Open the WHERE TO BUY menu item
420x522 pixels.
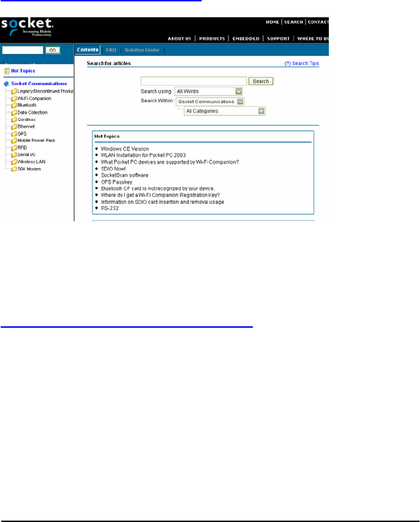[x=313, y=39]
